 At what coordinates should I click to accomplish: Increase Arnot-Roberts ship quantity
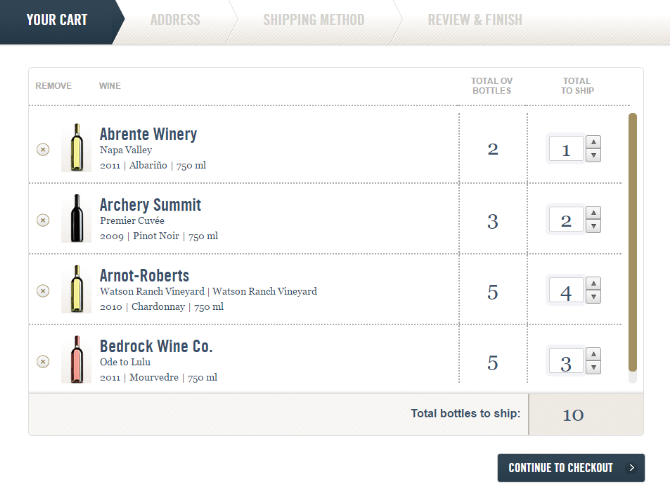click(593, 284)
